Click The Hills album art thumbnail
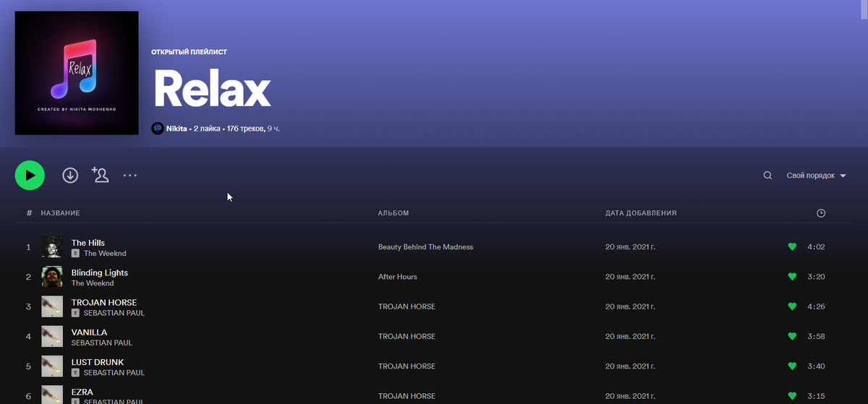The height and width of the screenshot is (404, 868). pyautogui.click(x=52, y=247)
